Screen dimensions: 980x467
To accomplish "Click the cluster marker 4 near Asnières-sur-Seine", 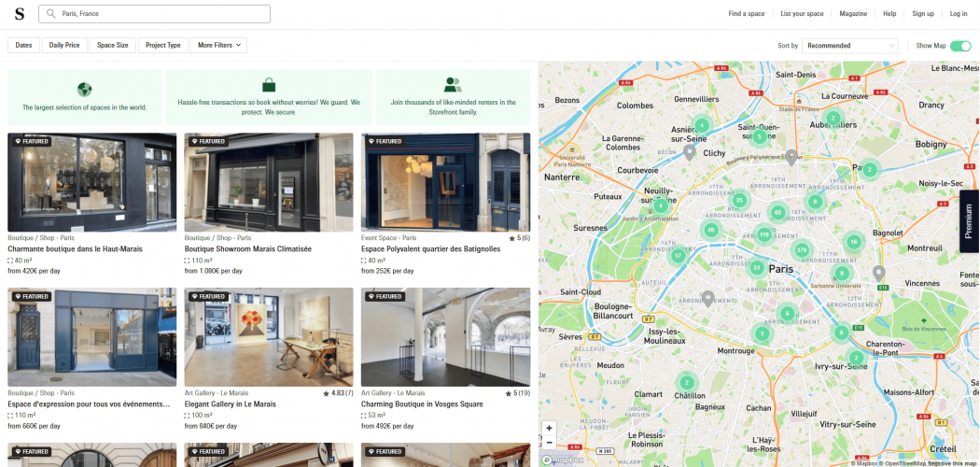I will (702, 124).
